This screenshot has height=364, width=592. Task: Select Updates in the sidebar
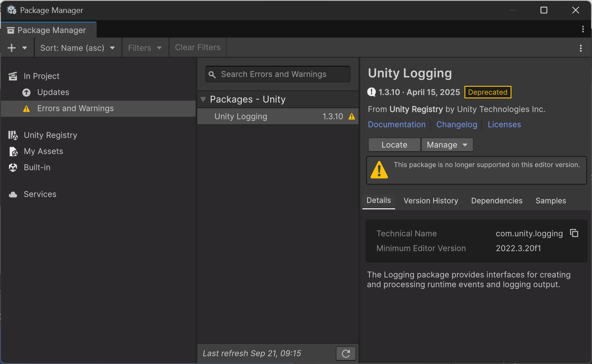[98, 92]
